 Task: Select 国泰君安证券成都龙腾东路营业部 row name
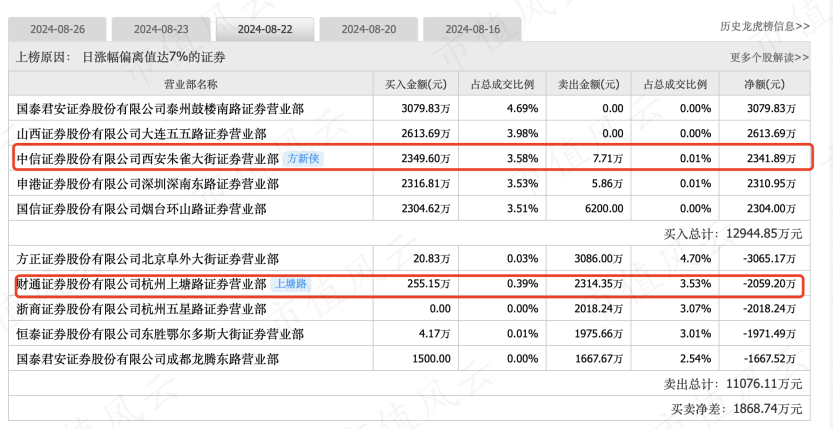point(148,359)
